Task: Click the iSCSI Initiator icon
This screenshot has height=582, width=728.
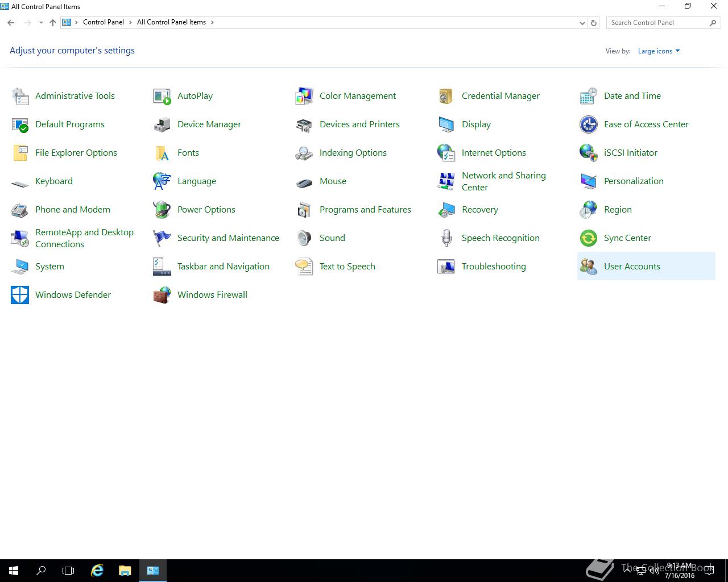Action: click(x=589, y=153)
